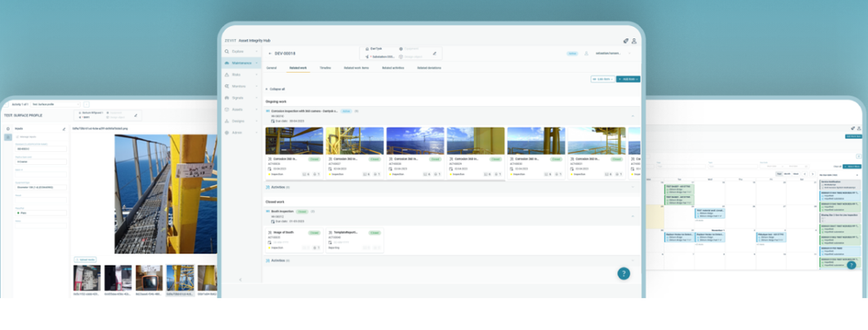Click the teal add button atop calendar window
The width and height of the screenshot is (868, 330).
pyautogui.click(x=853, y=136)
